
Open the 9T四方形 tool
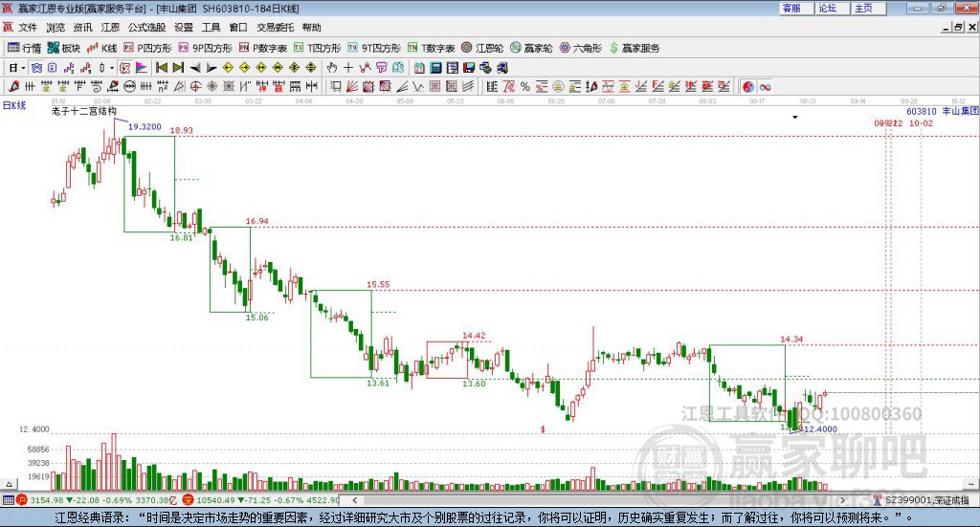click(x=374, y=48)
